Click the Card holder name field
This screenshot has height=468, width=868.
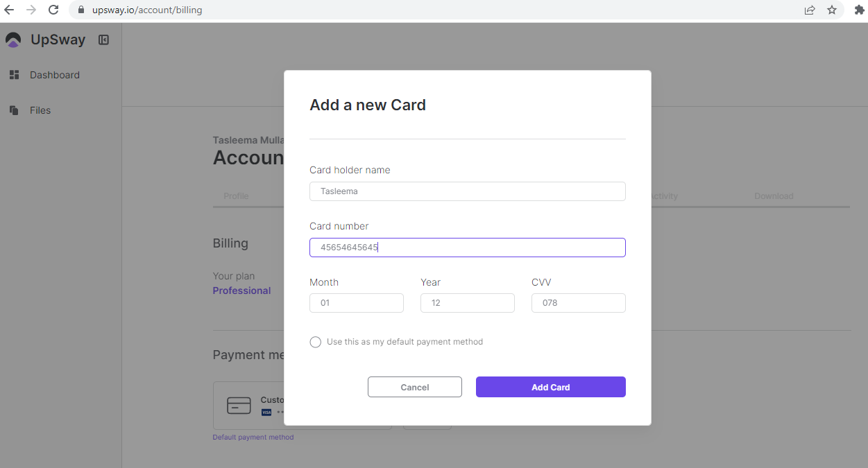(x=467, y=191)
